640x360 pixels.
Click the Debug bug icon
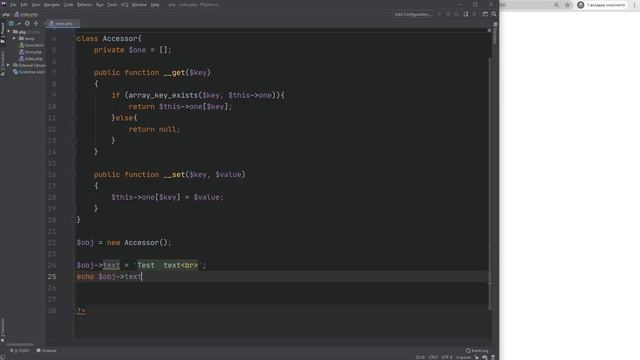[448, 14]
